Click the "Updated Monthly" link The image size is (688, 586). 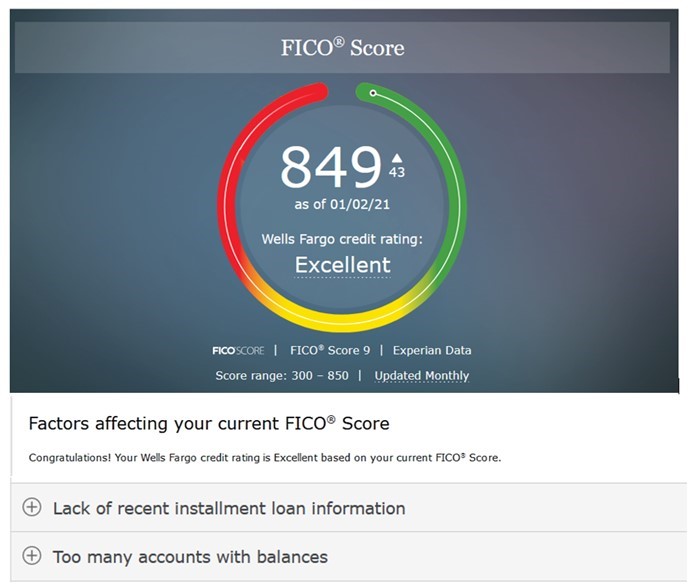point(421,376)
